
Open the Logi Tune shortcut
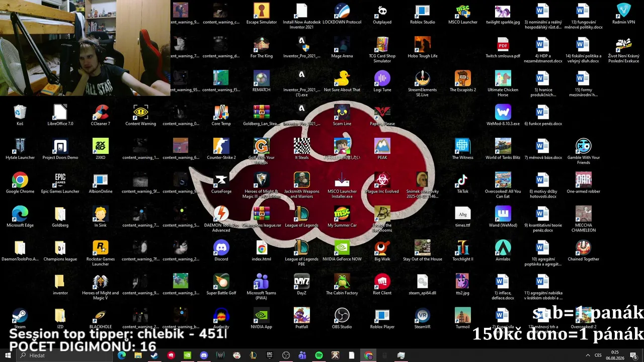click(x=382, y=81)
